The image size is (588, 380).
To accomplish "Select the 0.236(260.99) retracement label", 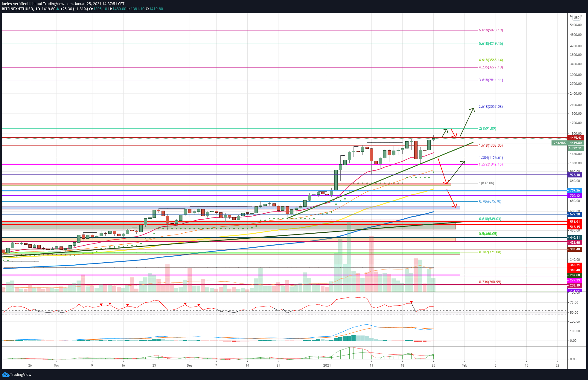I will 490,282.
